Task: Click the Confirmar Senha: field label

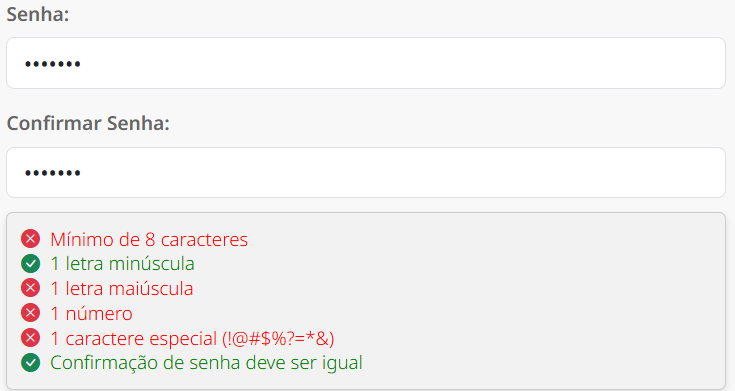Action: coord(88,123)
